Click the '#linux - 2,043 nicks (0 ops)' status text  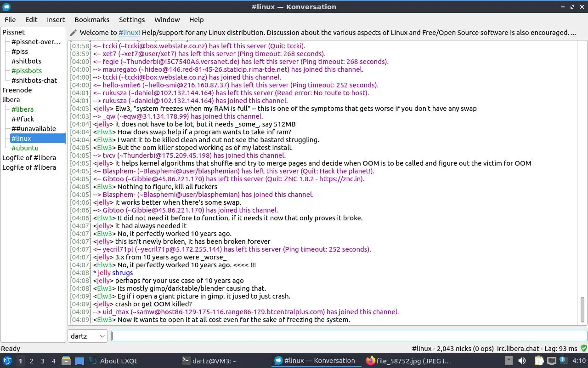(452, 349)
